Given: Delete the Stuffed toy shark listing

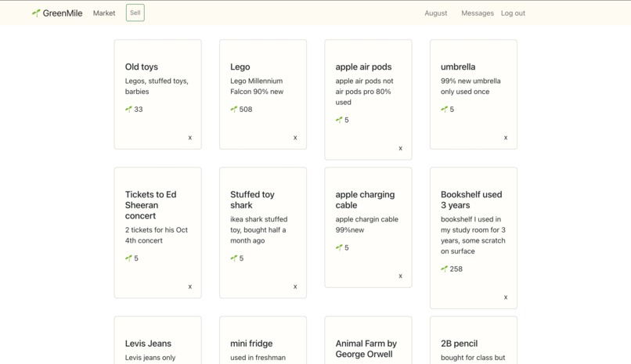Looking at the screenshot, I should [x=295, y=287].
